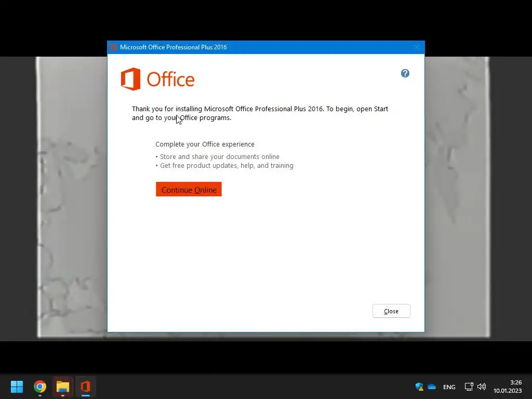Click the 'Thank you for installing' message
Image resolution: width=532 pixels, height=399 pixels.
[260, 113]
